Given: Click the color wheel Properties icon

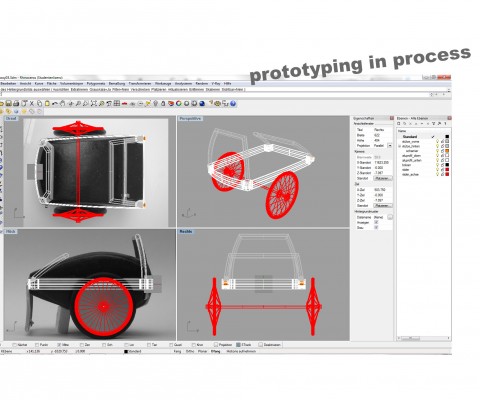Looking at the screenshot, I should [179, 103].
